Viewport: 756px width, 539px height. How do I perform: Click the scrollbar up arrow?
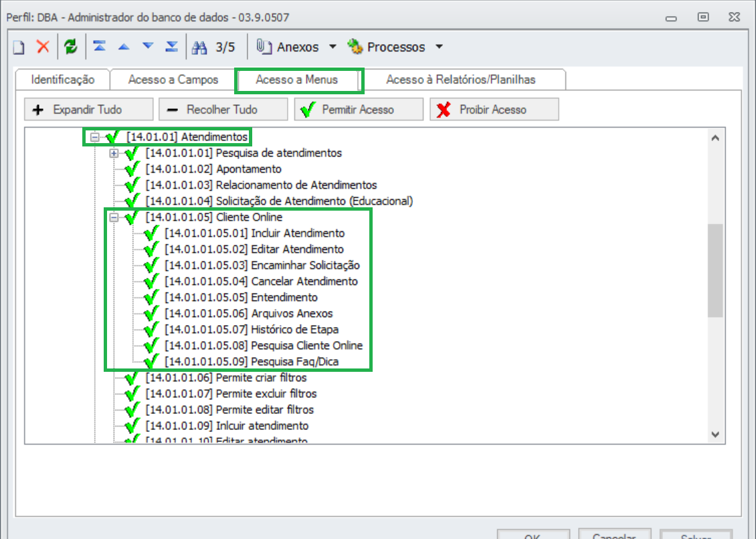(x=715, y=138)
